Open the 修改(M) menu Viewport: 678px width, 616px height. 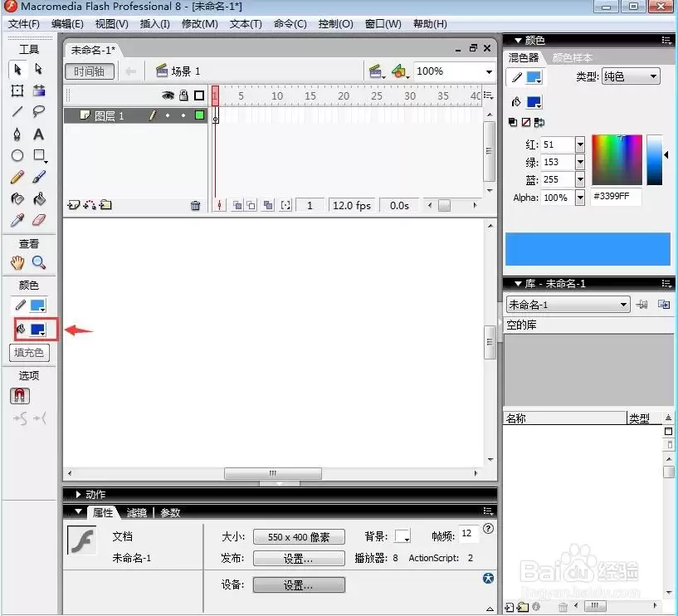pyautogui.click(x=199, y=24)
